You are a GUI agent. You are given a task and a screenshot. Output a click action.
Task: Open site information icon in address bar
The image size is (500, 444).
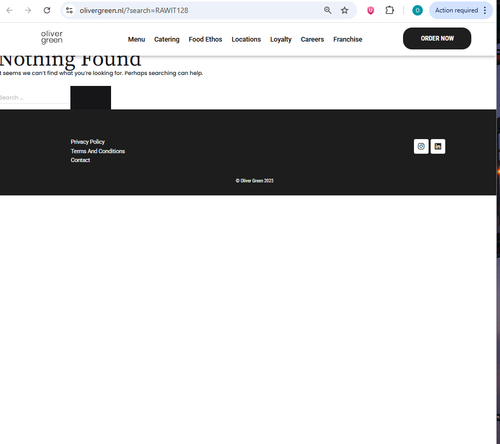click(69, 10)
